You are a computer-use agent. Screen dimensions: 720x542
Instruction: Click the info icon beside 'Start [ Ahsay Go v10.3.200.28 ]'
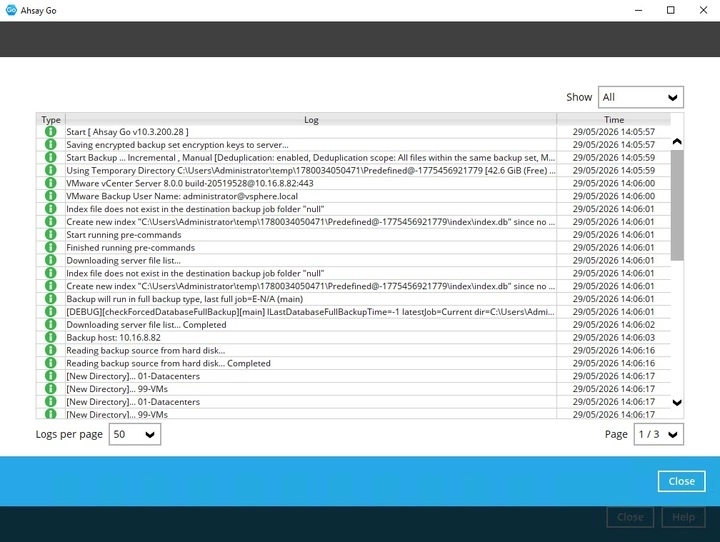[x=51, y=132]
